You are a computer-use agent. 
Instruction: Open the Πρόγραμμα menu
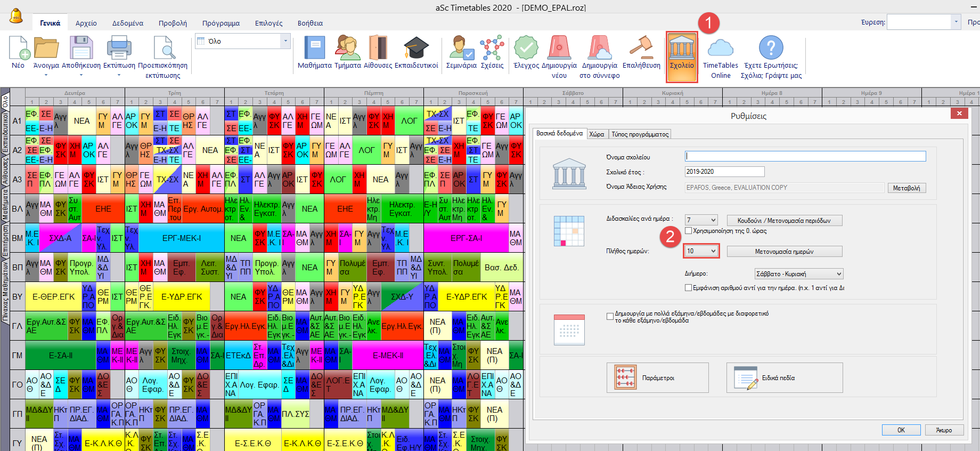tap(220, 23)
